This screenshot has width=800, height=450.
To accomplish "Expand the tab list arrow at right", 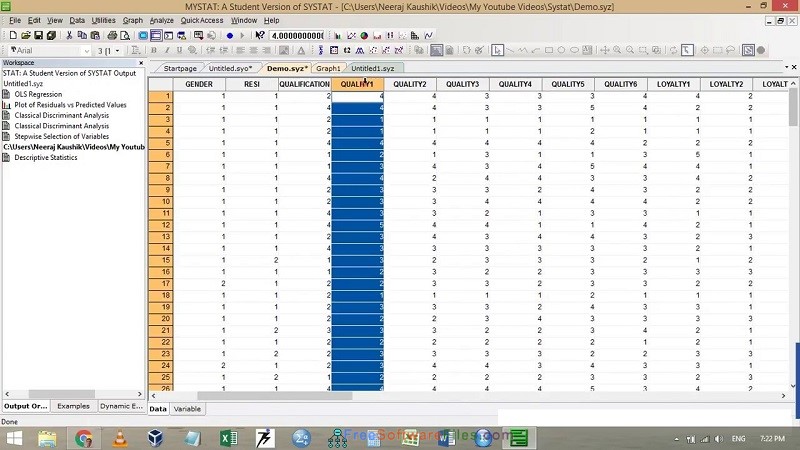I will click(786, 67).
